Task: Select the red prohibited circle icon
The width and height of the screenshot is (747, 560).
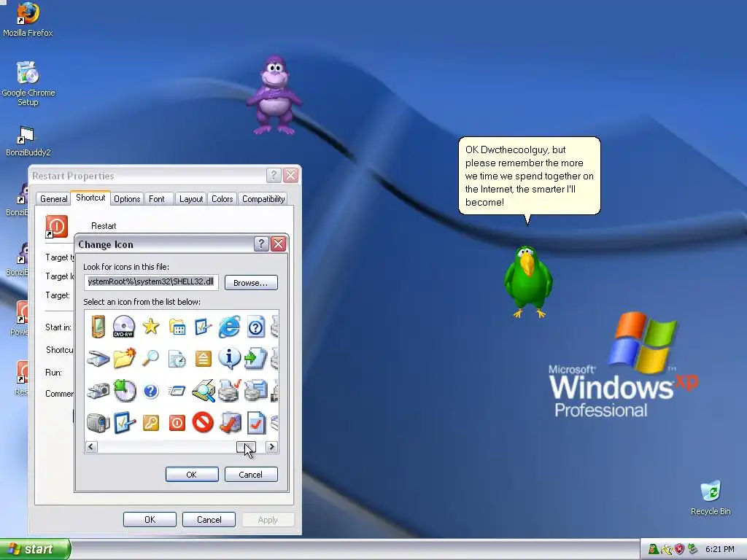Action: tap(203, 422)
